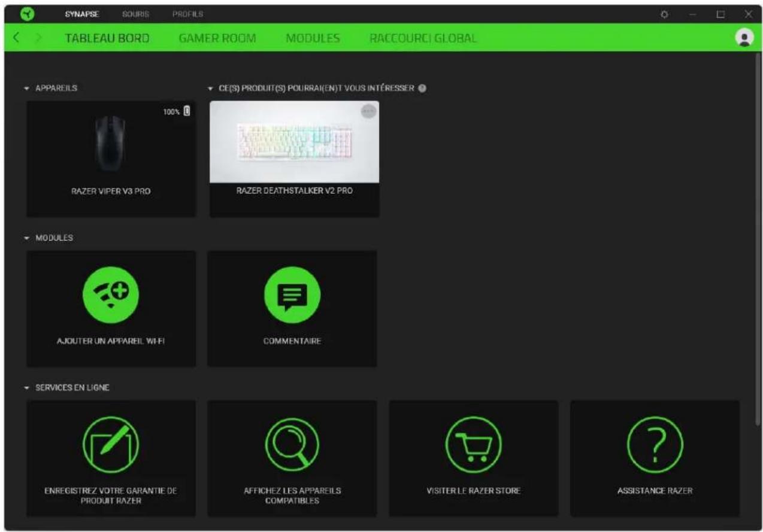
Task: Minimize the Synapse window
Action: click(692, 14)
